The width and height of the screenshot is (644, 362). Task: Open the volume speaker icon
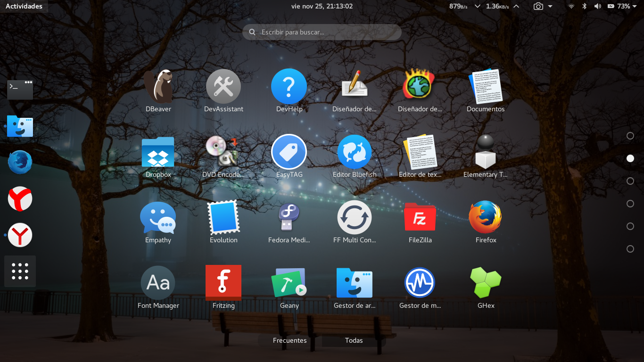tap(598, 6)
